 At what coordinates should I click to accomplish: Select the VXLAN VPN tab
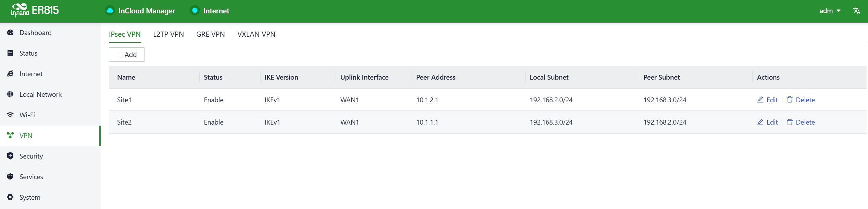pyautogui.click(x=256, y=34)
